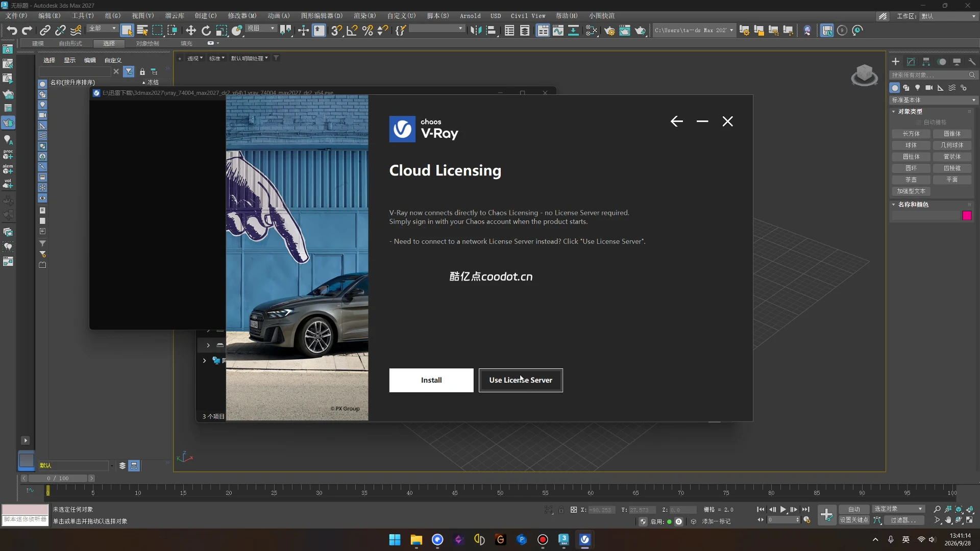Open the Utilities wrench panel tab
Image resolution: width=980 pixels, height=551 pixels.
[972, 62]
